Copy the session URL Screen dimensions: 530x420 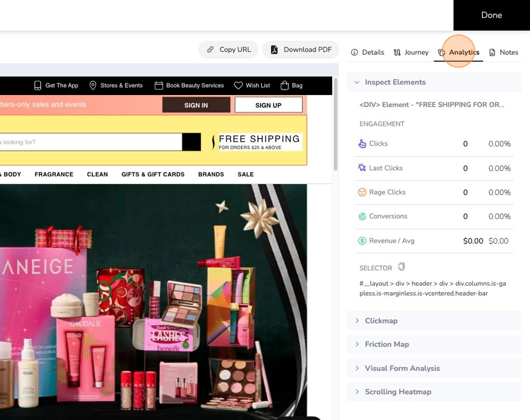pyautogui.click(x=229, y=50)
